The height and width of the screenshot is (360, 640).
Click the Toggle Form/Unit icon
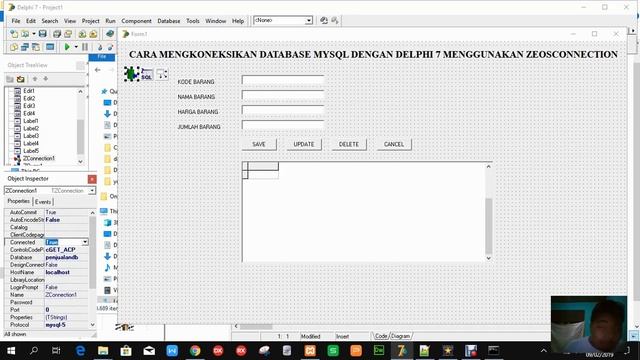pyautogui.click(x=36, y=47)
